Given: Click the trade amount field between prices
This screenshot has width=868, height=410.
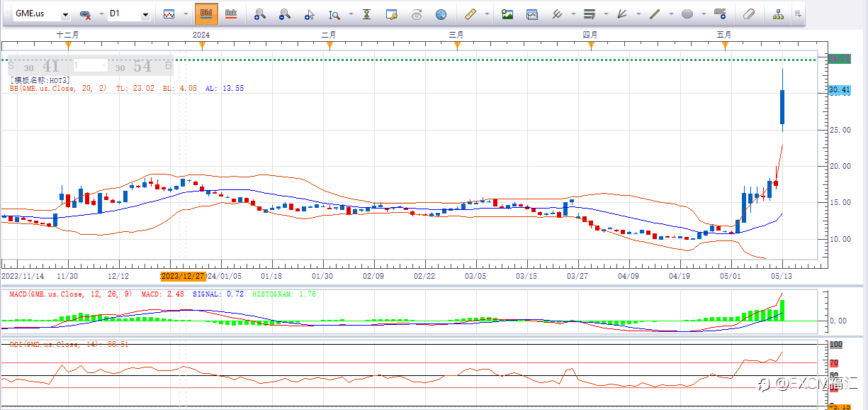Looking at the screenshot, I should coord(89,66).
